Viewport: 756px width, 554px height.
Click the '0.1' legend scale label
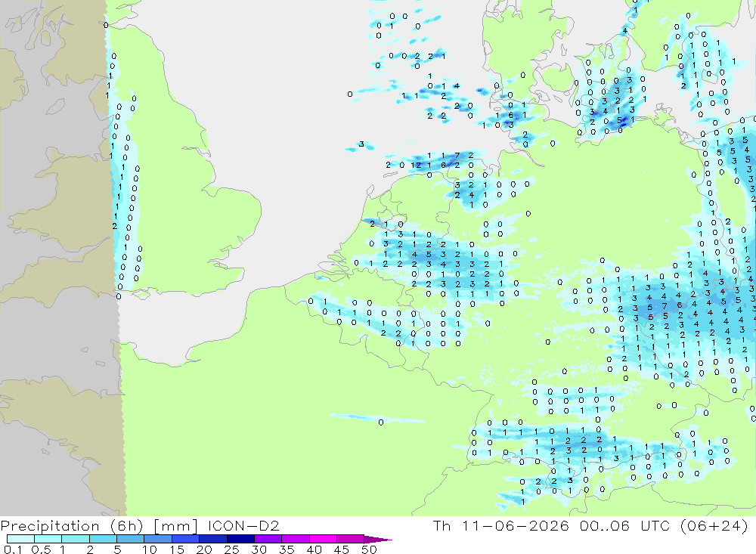13,549
